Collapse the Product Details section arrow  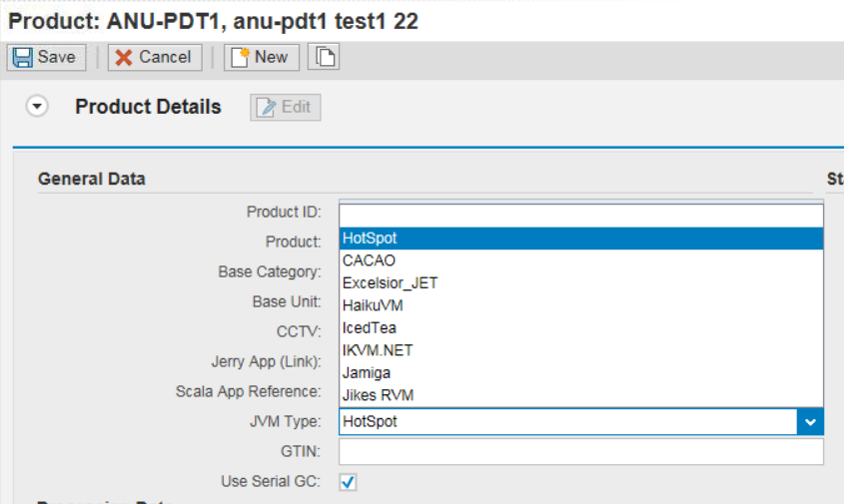(38, 107)
